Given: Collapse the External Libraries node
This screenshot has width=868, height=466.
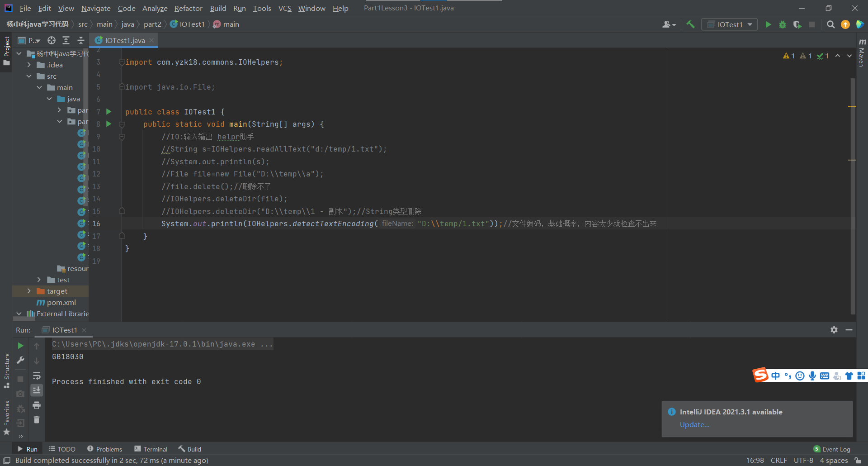Looking at the screenshot, I should pyautogui.click(x=19, y=314).
